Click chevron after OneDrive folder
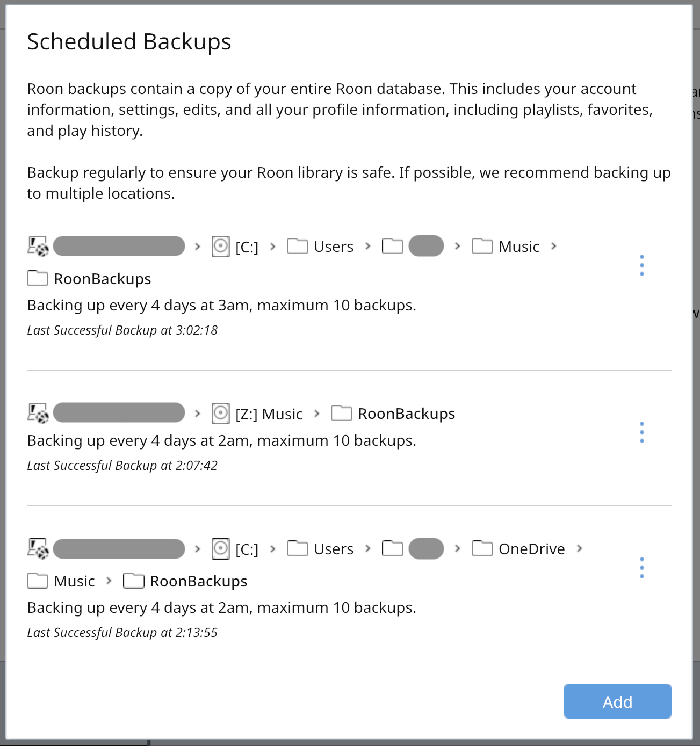700x746 pixels. (x=580, y=548)
